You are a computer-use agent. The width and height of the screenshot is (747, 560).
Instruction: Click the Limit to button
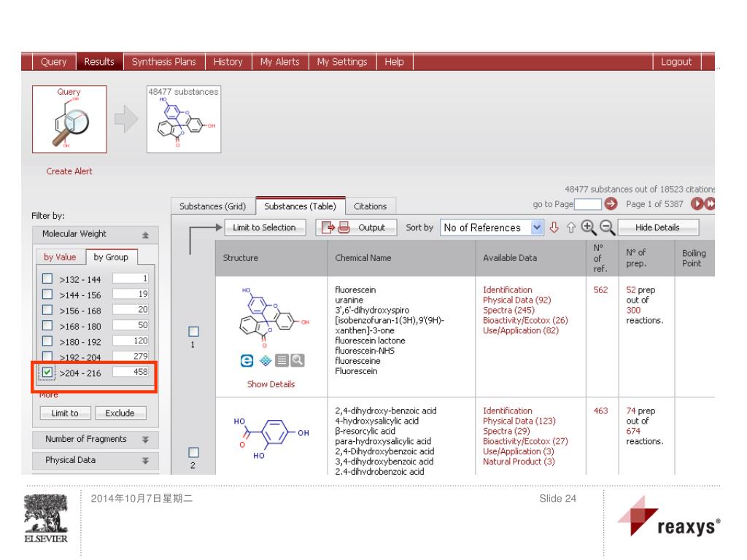(65, 413)
